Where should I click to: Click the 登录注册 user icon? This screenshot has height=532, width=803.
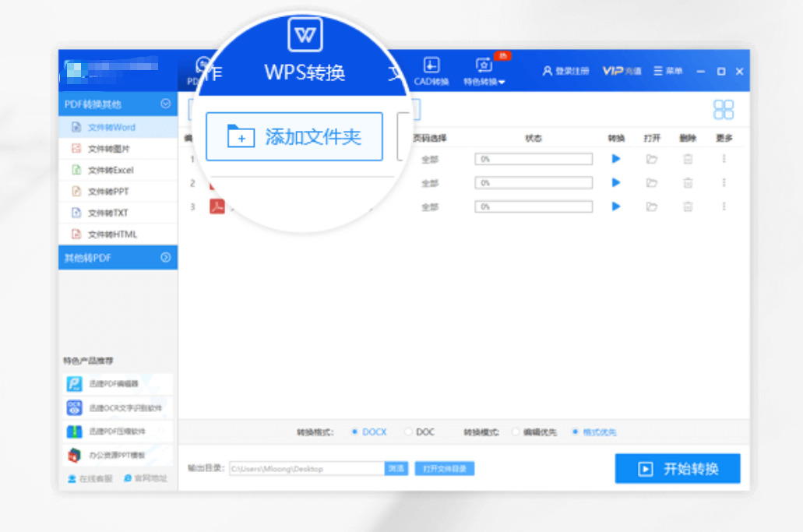pos(548,71)
